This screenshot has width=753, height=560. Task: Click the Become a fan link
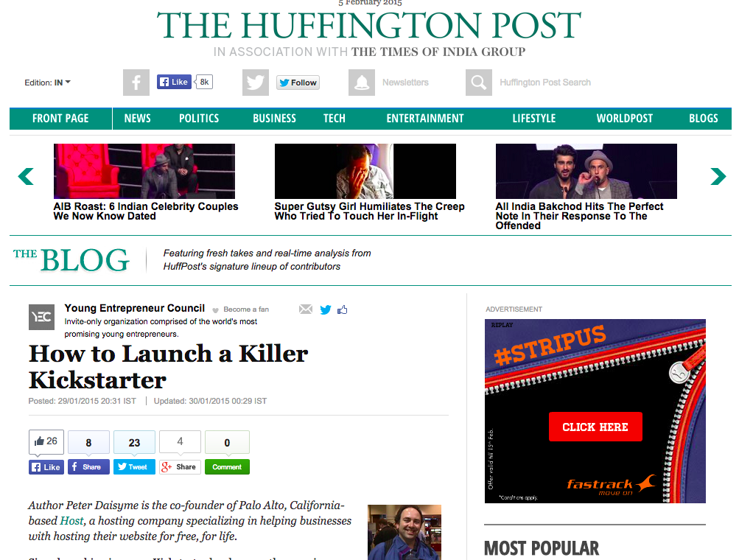pos(246,309)
